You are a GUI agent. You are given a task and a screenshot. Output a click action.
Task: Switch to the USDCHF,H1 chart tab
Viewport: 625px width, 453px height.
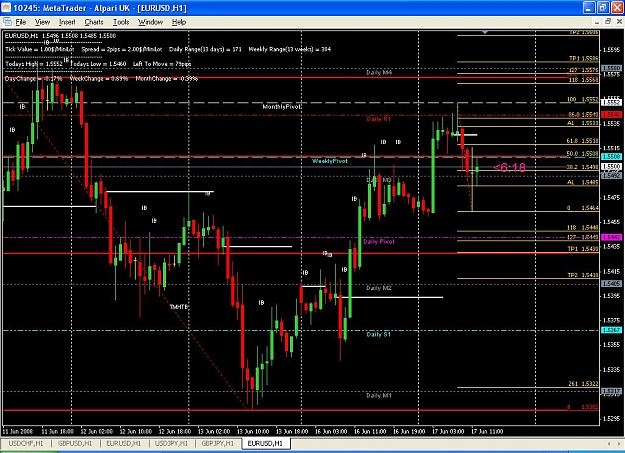[x=26, y=443]
